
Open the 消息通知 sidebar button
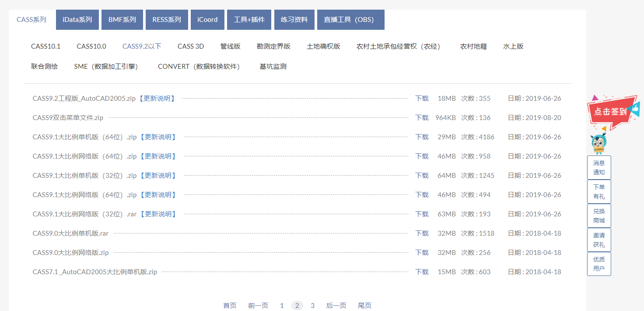(599, 167)
